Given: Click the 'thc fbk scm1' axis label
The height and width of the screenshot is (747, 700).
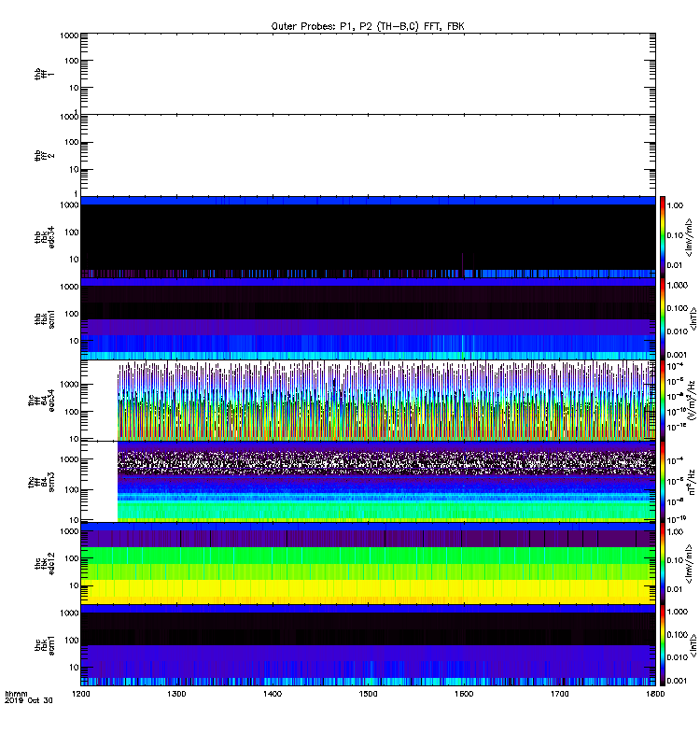Looking at the screenshot, I should point(44,645).
